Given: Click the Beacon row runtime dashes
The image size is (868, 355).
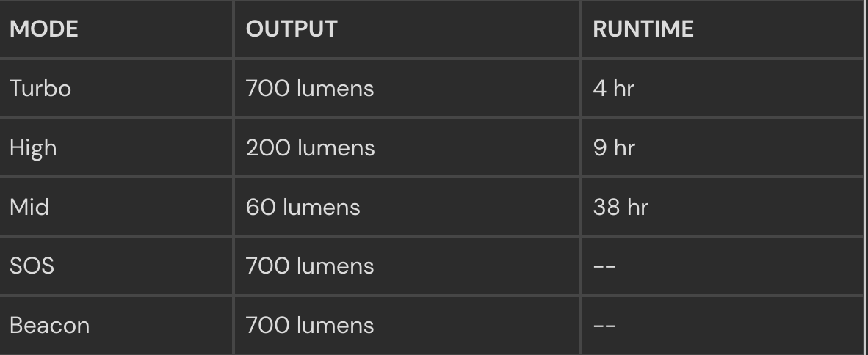Looking at the screenshot, I should pos(604,325).
